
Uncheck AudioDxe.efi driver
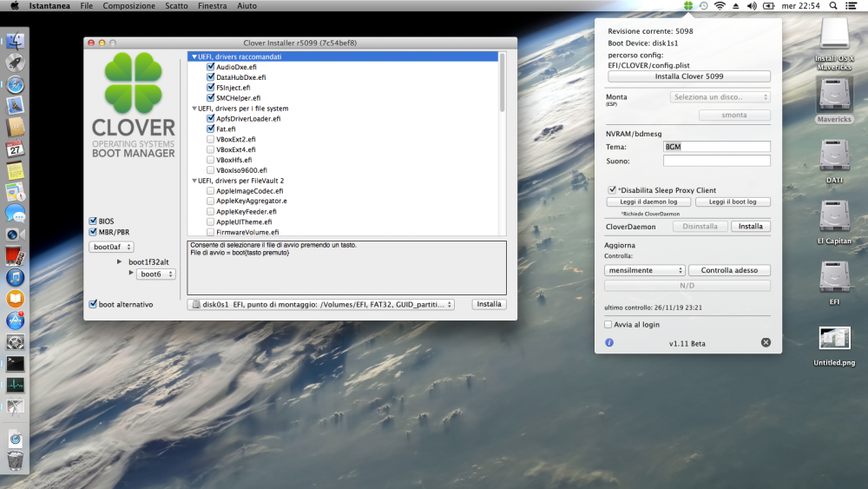[x=210, y=67]
